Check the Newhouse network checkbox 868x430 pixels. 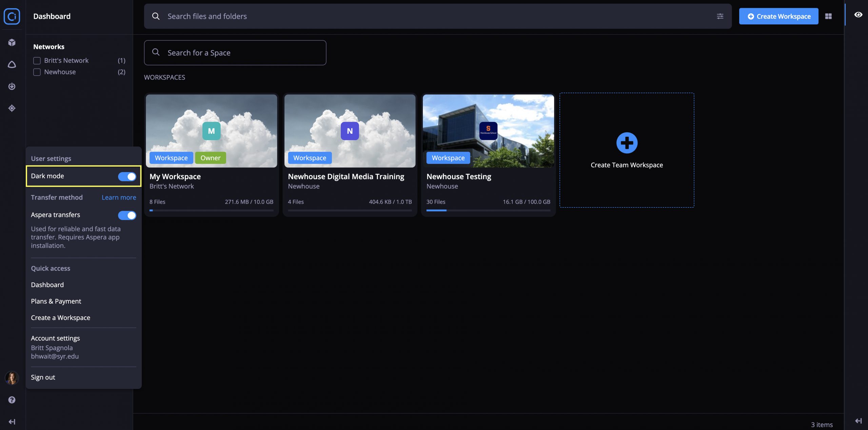click(37, 72)
